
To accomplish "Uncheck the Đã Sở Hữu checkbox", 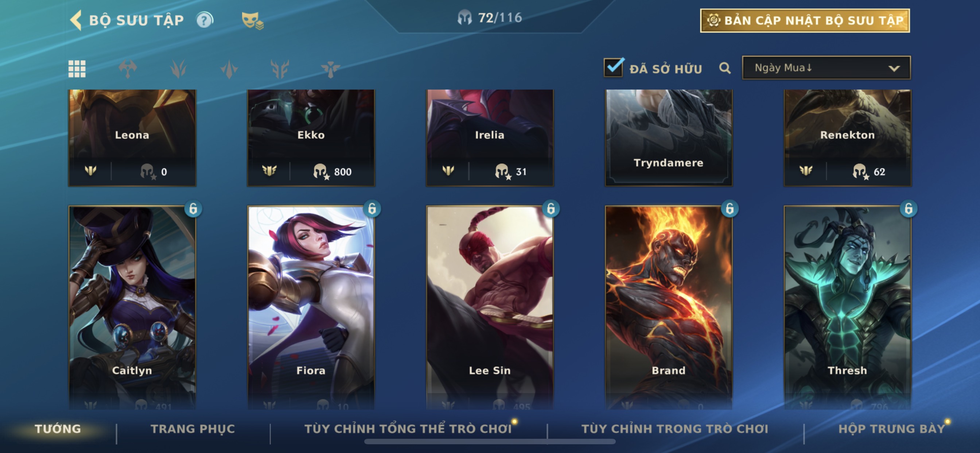I will (614, 67).
